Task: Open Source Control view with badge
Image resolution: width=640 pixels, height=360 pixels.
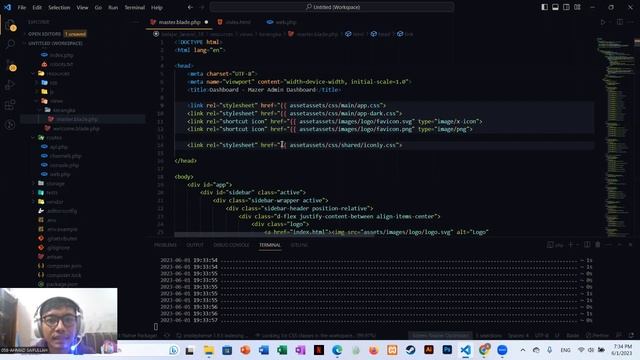Action: pos(11,64)
